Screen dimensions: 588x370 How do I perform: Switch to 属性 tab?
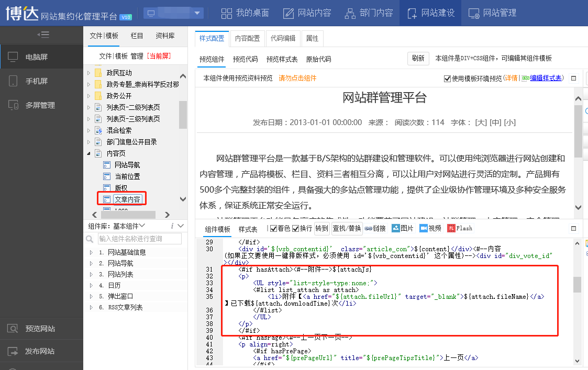click(312, 38)
